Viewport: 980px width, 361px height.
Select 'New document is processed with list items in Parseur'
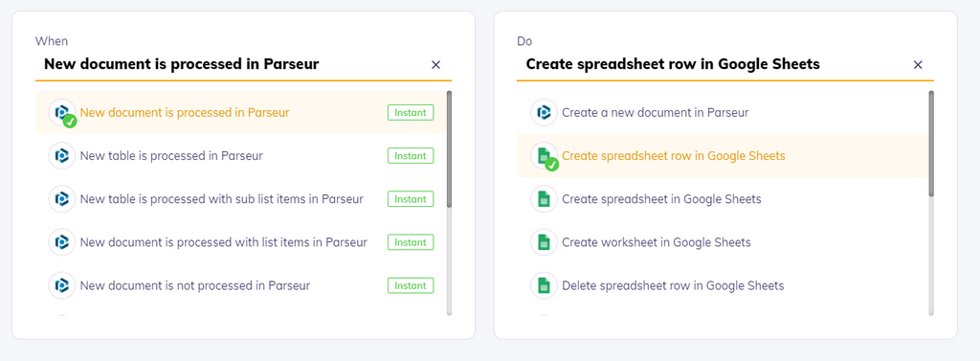tap(240, 242)
